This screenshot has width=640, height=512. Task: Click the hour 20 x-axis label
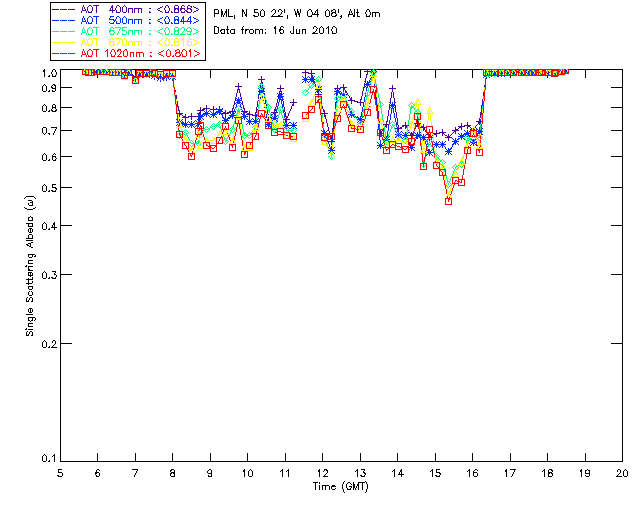622,473
